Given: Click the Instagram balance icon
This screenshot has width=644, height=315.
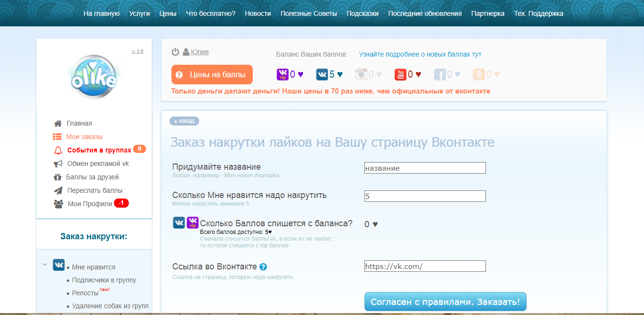Looking at the screenshot, I should click(x=361, y=74).
